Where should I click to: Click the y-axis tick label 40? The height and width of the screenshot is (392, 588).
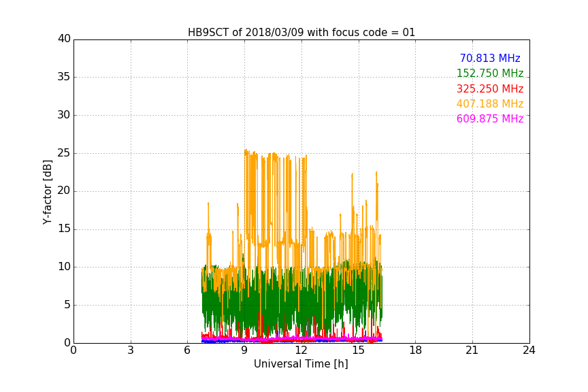tap(64, 39)
